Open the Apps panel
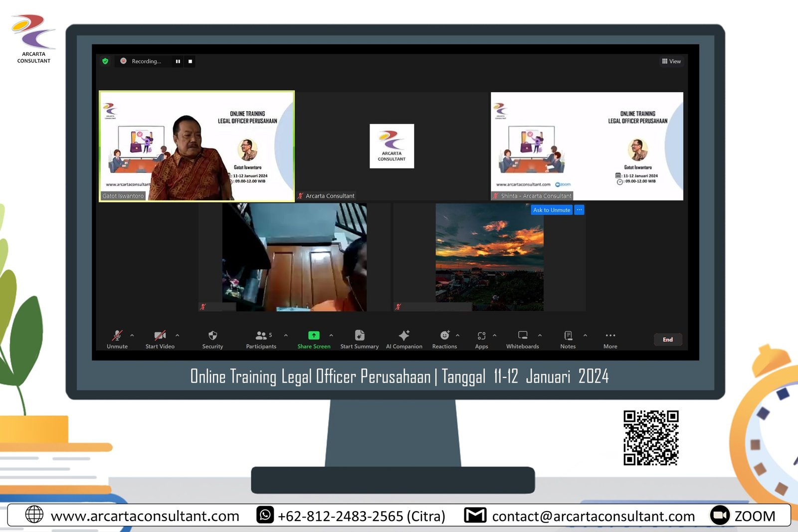Screen dimensions: 798x532 [x=481, y=336]
